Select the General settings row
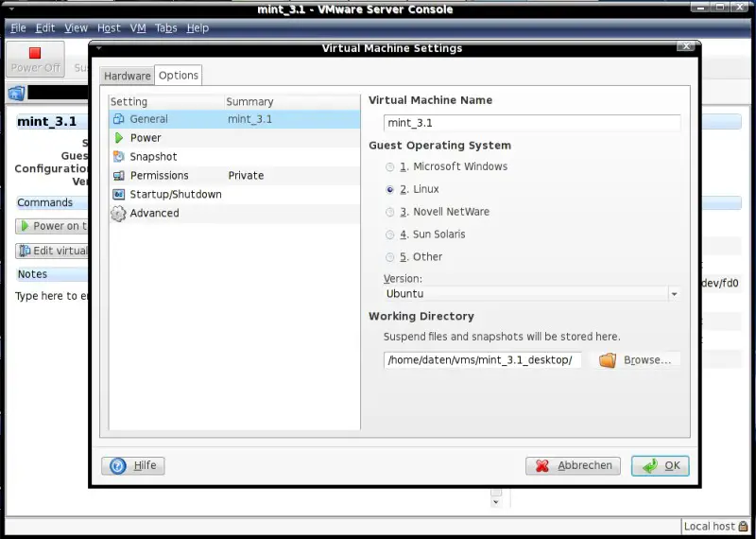Image resolution: width=756 pixels, height=539 pixels. click(234, 119)
